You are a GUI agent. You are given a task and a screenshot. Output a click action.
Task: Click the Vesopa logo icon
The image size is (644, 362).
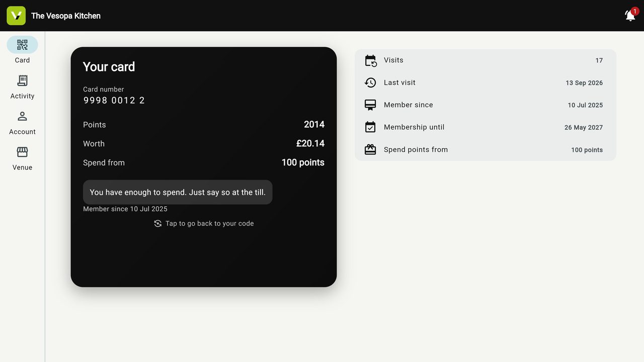click(x=16, y=16)
